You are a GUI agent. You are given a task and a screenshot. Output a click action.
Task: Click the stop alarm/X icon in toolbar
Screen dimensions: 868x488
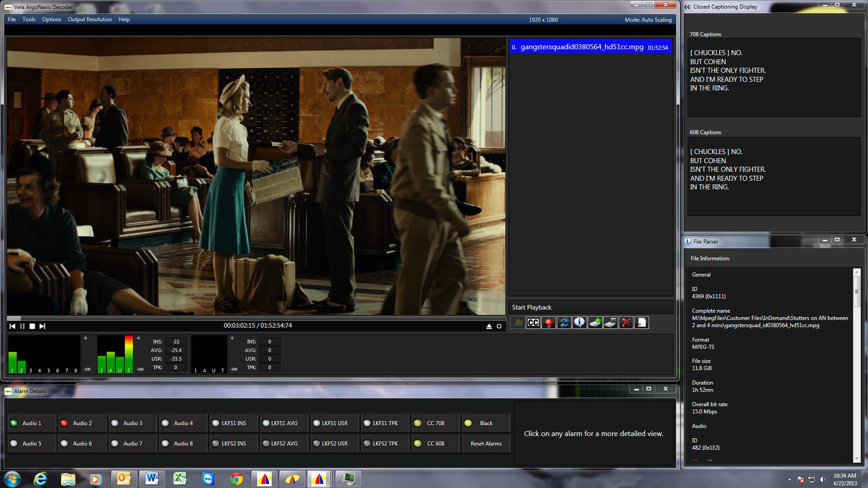click(626, 322)
